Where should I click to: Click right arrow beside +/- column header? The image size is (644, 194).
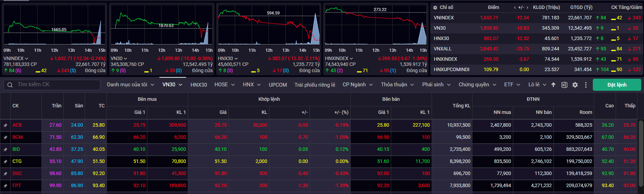click(x=527, y=8)
